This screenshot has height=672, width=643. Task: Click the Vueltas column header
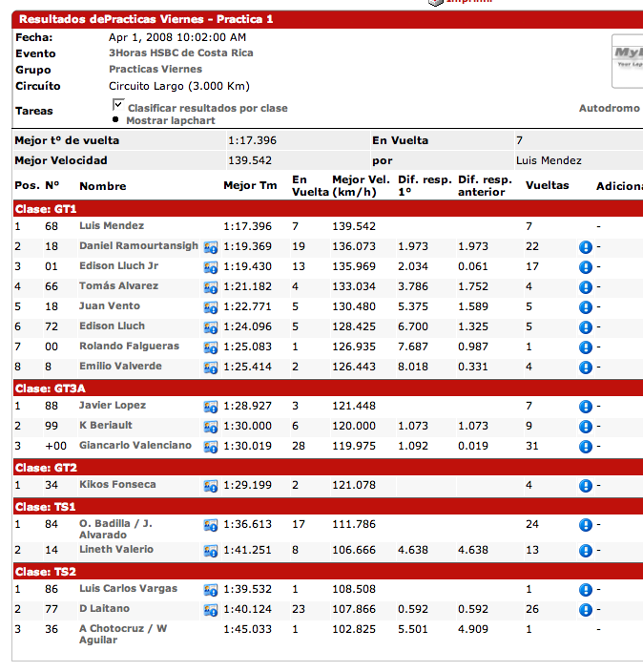547,186
